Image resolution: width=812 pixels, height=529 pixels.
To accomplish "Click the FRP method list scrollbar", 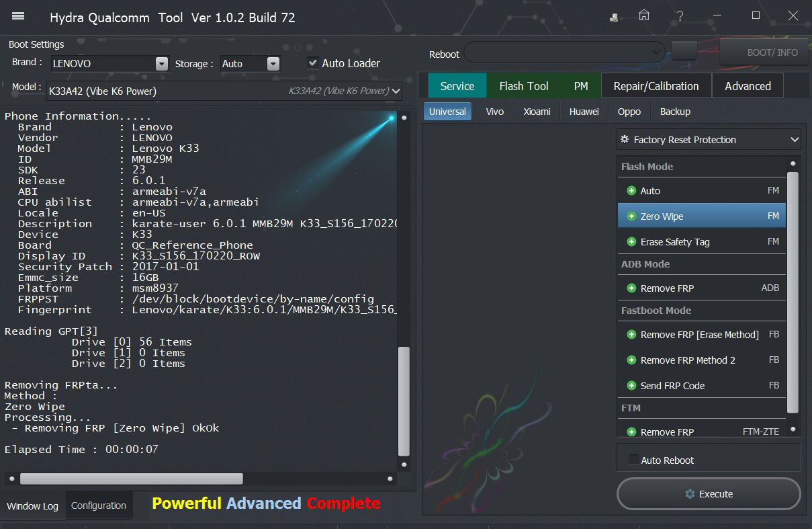I will [793, 292].
